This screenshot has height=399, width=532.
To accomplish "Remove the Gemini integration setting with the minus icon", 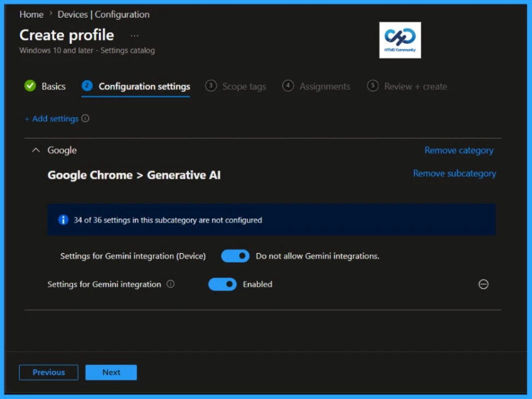I will (x=483, y=284).
